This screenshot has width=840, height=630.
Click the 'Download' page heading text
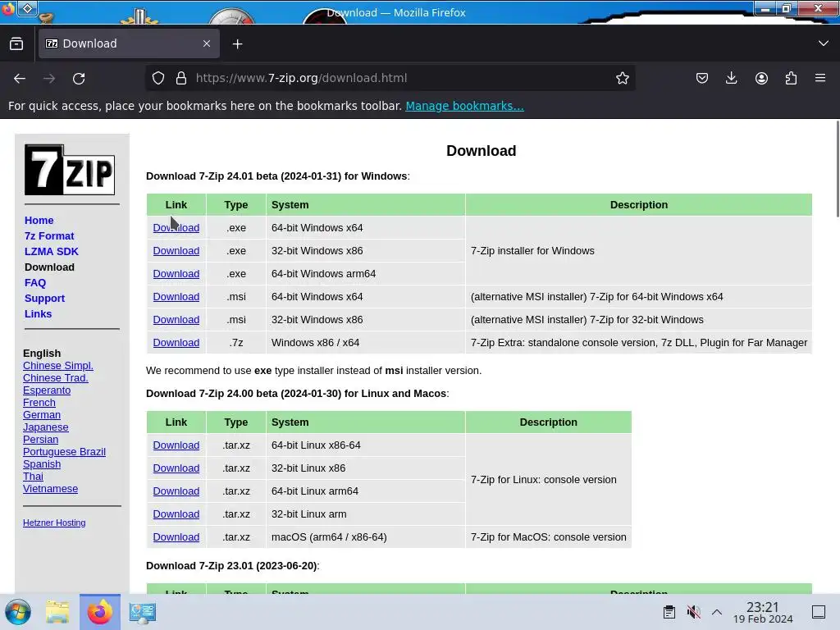pos(481,151)
